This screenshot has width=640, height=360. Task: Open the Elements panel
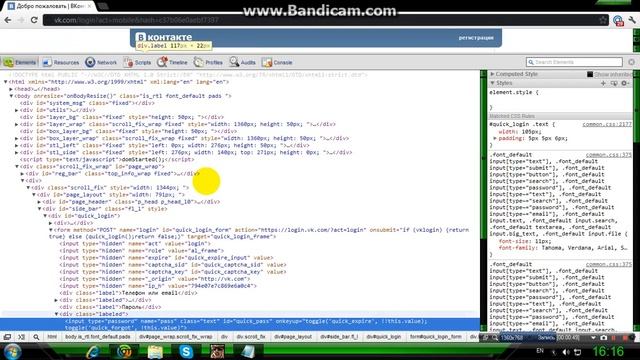(x=20, y=62)
